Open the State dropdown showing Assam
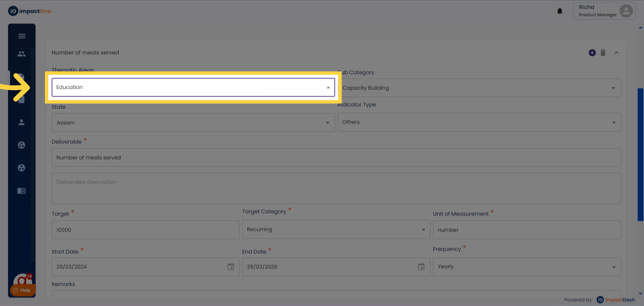This screenshot has width=644, height=306. pyautogui.click(x=193, y=123)
